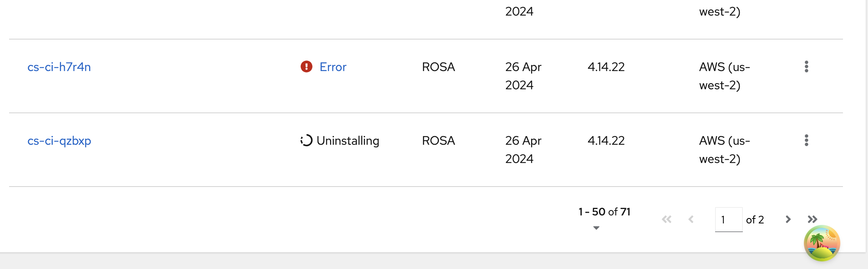Jump to last page using double-right chevron
The image size is (868, 269).
812,220
